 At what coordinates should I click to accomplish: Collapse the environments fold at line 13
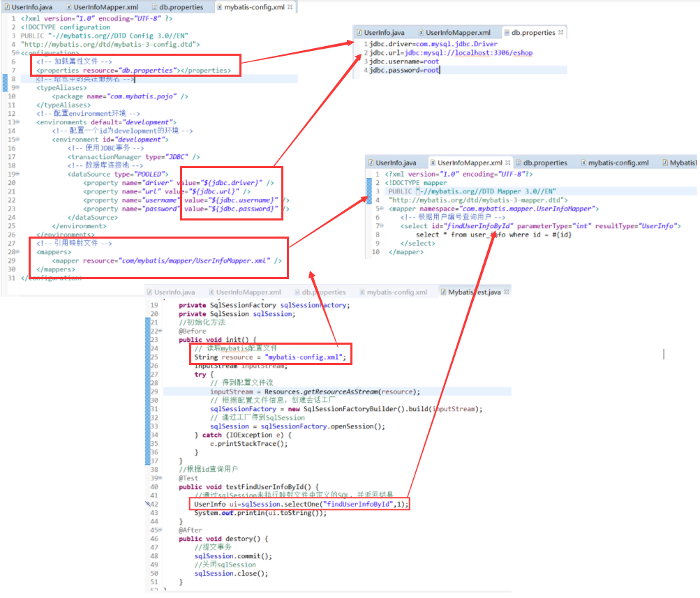pyautogui.click(x=17, y=122)
